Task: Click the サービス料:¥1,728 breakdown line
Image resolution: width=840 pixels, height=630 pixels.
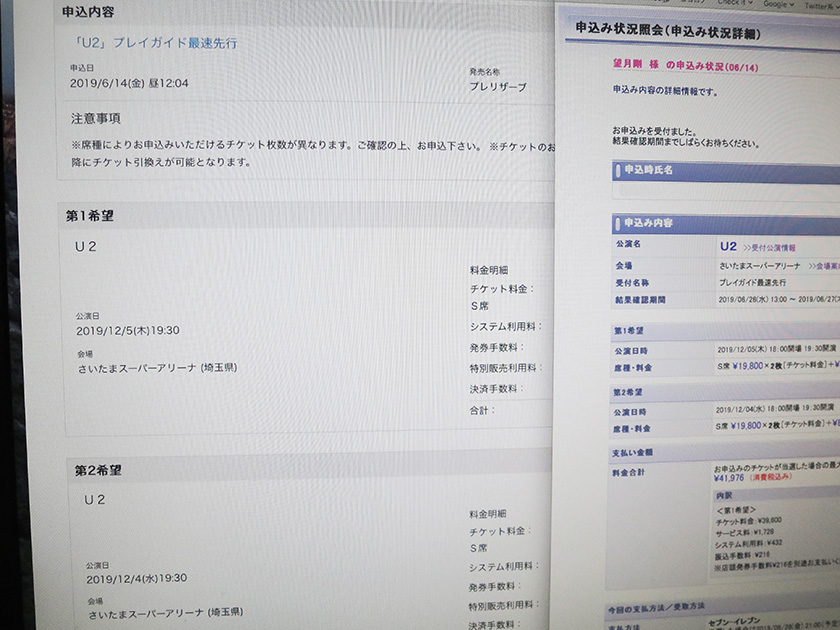Action: [745, 533]
